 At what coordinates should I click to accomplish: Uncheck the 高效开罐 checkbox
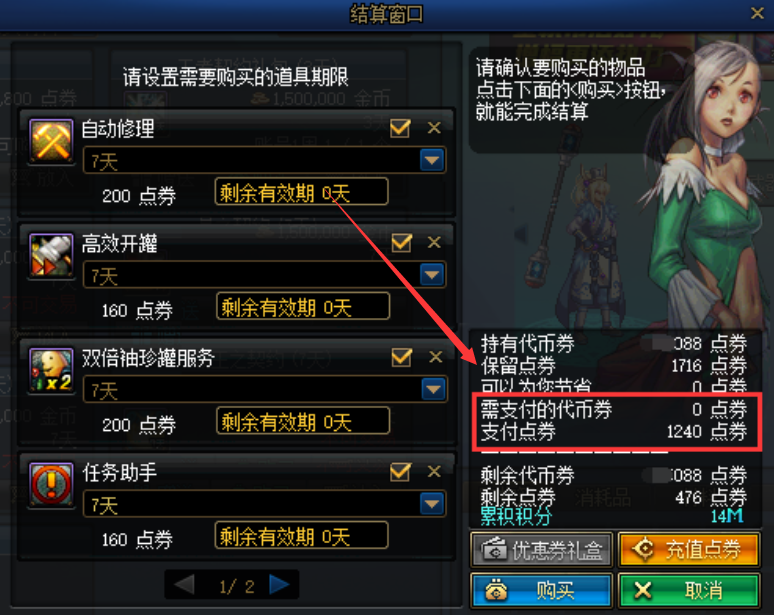pos(401,242)
